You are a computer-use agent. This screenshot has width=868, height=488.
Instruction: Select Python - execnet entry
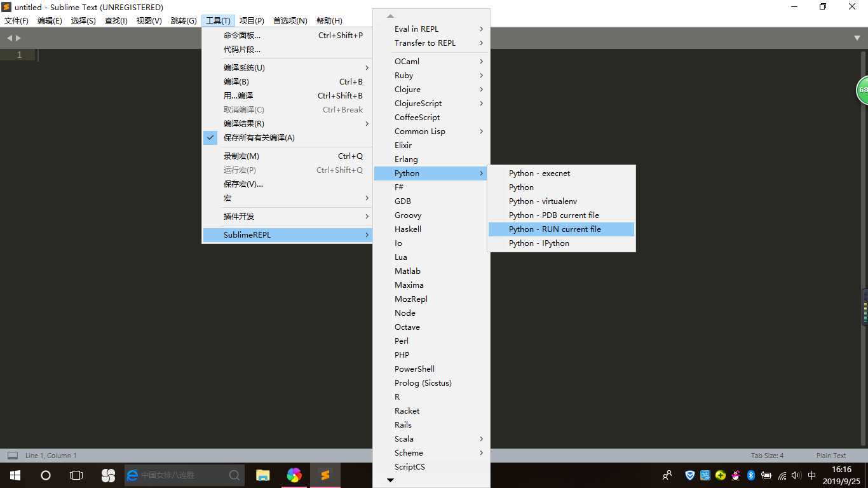(x=561, y=173)
